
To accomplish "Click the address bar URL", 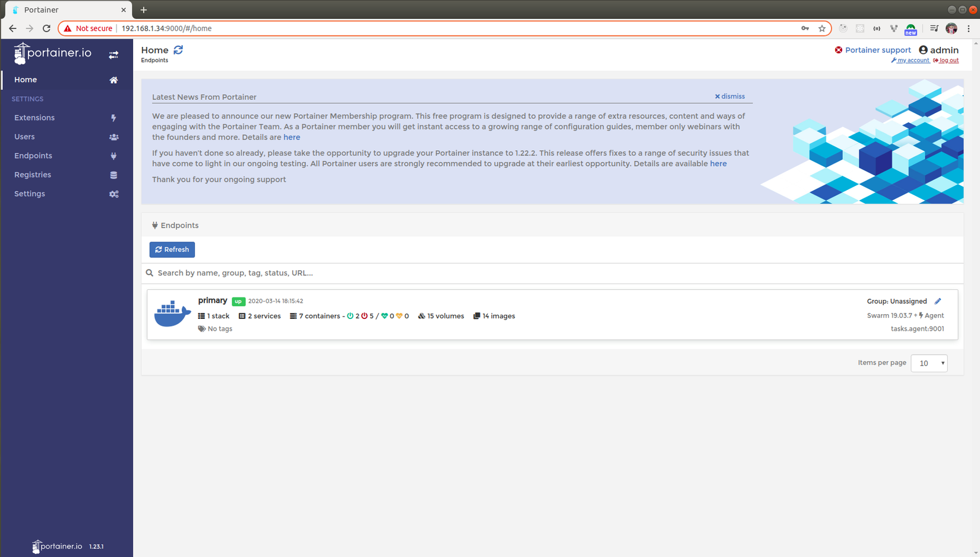I will pos(166,29).
